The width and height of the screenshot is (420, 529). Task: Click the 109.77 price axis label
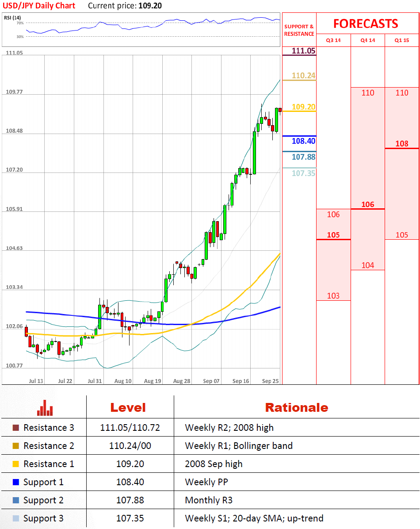click(14, 92)
